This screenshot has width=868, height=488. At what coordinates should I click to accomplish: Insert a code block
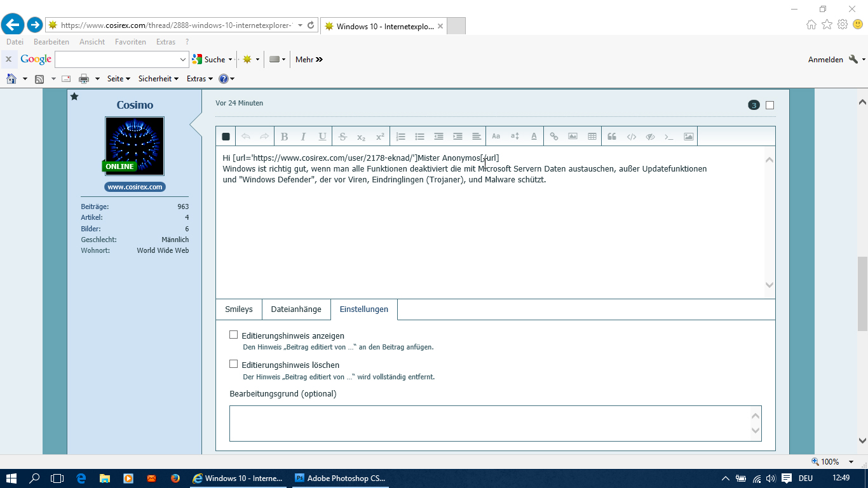(x=632, y=137)
